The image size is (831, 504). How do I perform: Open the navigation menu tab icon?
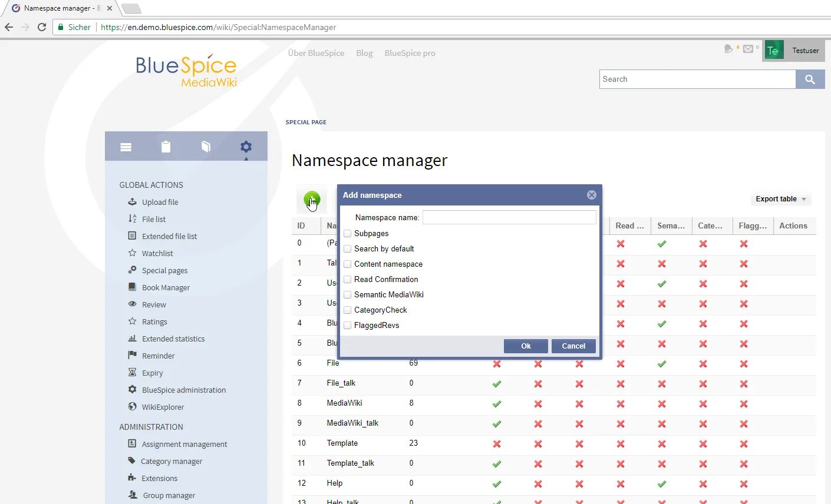click(126, 147)
